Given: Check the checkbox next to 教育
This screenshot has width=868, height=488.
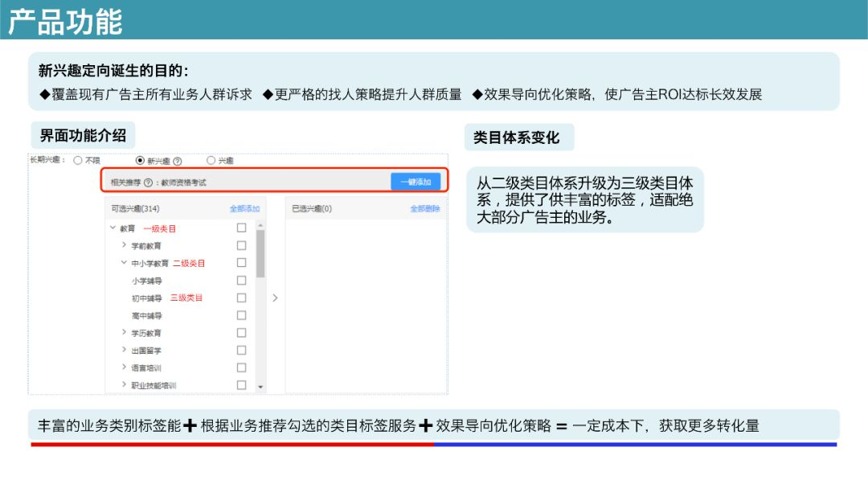Looking at the screenshot, I should [x=241, y=228].
